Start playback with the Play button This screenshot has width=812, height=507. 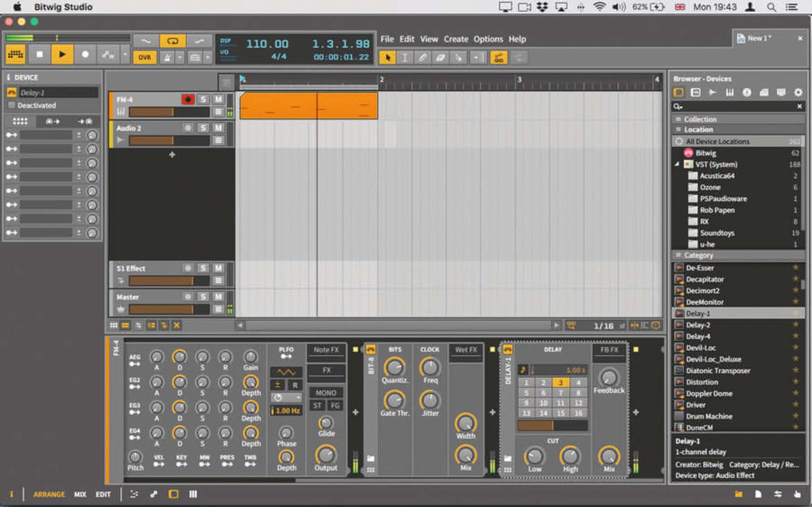coord(62,54)
